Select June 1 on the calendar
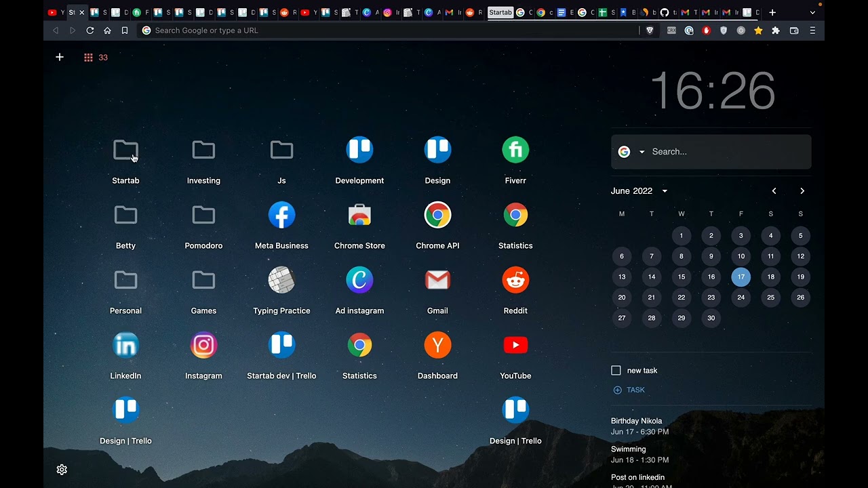The width and height of the screenshot is (868, 488). (682, 236)
